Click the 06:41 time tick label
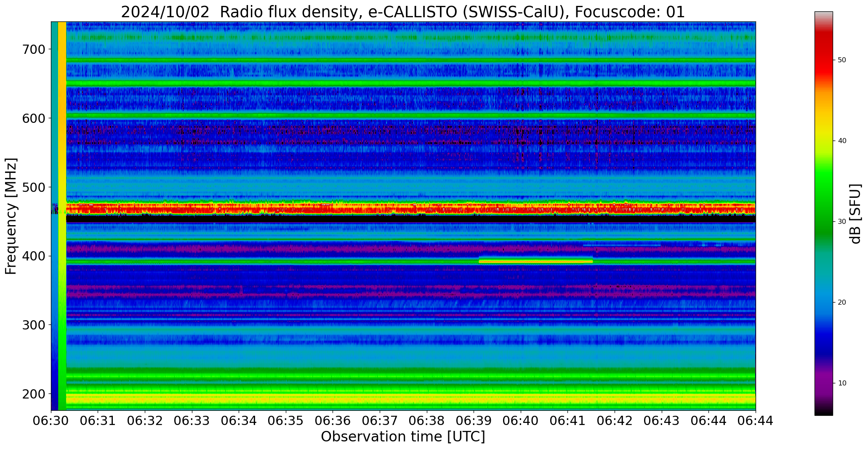This screenshot has height=449, width=868. (568, 420)
